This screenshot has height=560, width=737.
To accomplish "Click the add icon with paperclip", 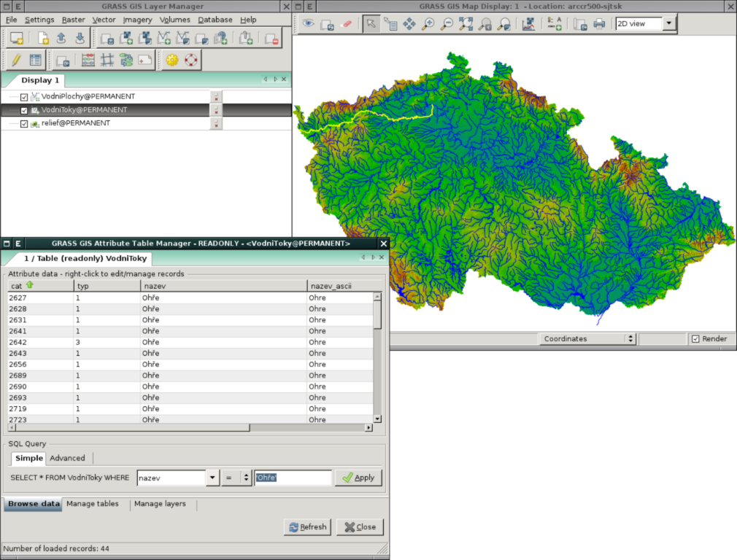I will pyautogui.click(x=246, y=39).
